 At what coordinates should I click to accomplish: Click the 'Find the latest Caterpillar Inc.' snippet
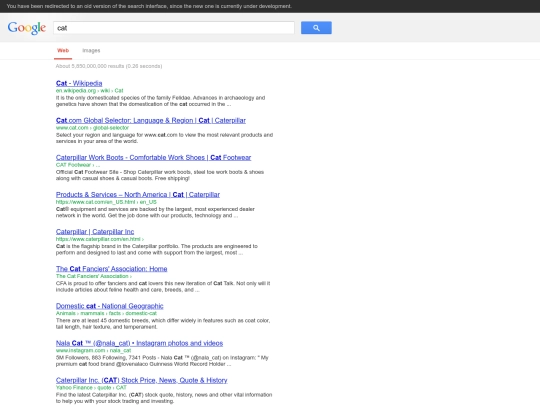click(164, 398)
